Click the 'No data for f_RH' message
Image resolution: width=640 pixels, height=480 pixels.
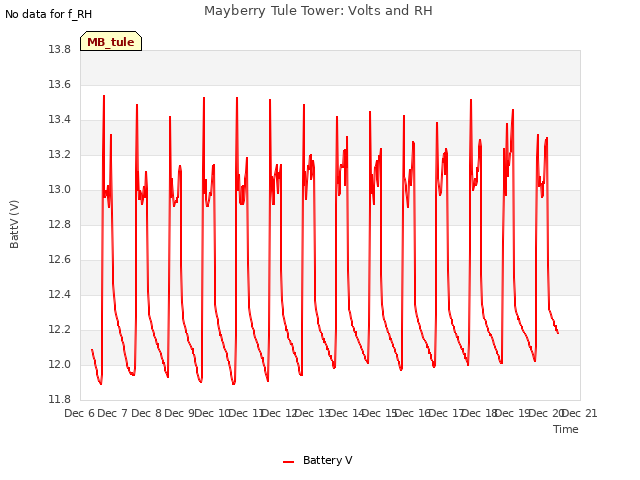[x=49, y=14]
